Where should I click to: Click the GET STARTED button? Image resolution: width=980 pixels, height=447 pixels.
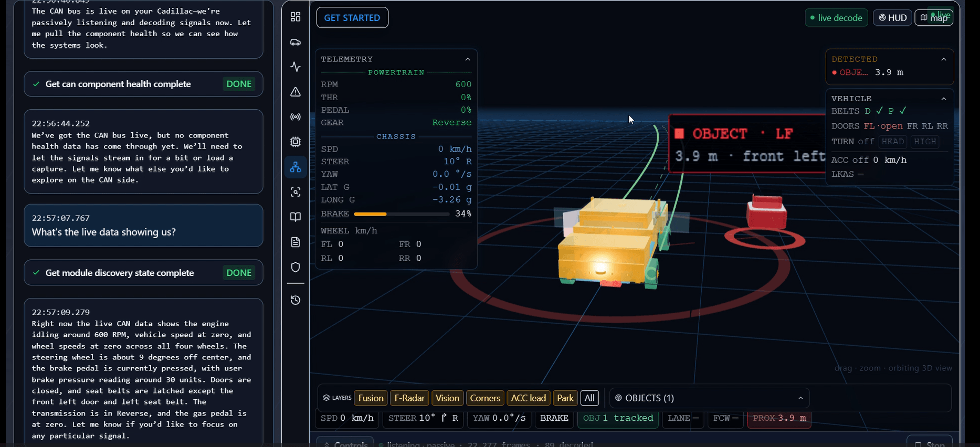[352, 17]
